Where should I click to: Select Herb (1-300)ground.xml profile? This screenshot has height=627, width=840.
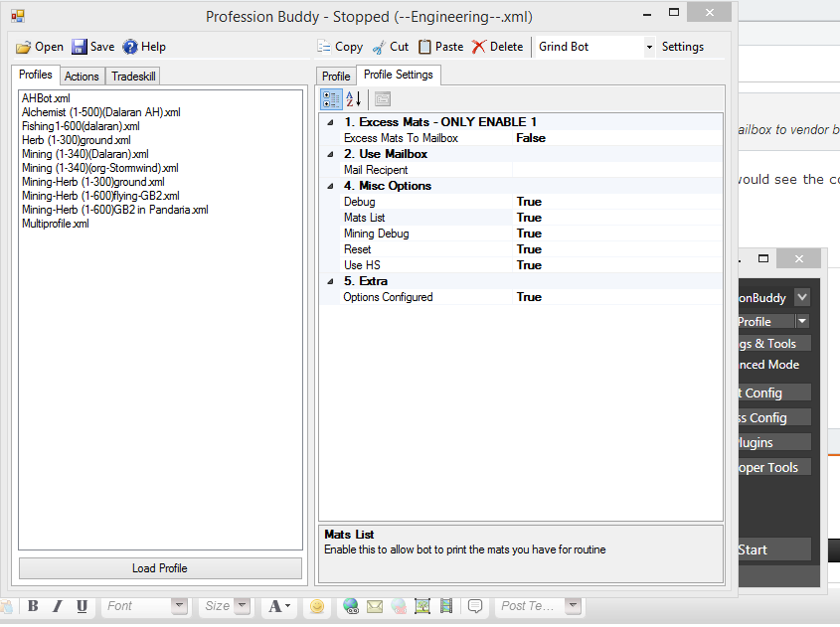77,140
